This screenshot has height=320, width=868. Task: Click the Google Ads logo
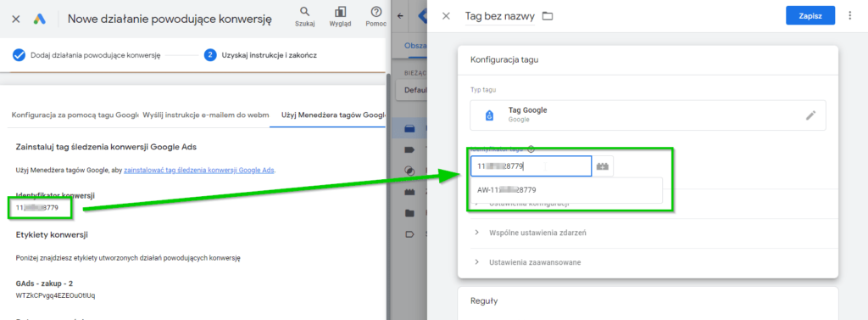(39, 19)
